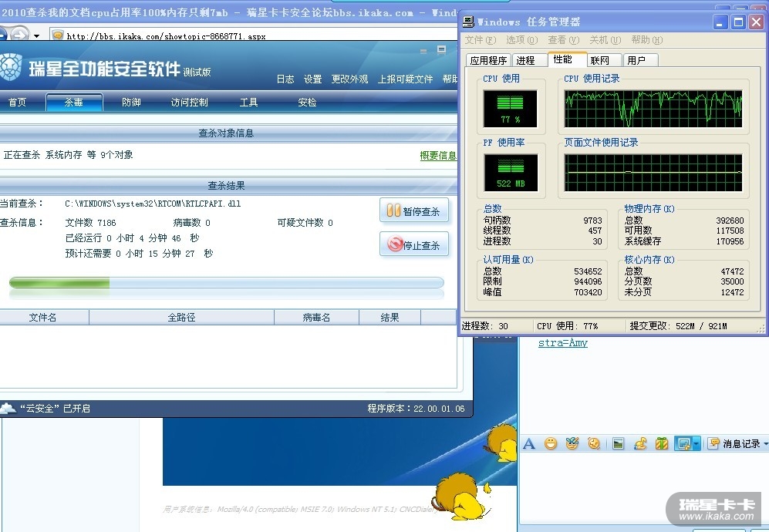Close the Task Manager window
This screenshot has width=769, height=532.
pos(756,22)
